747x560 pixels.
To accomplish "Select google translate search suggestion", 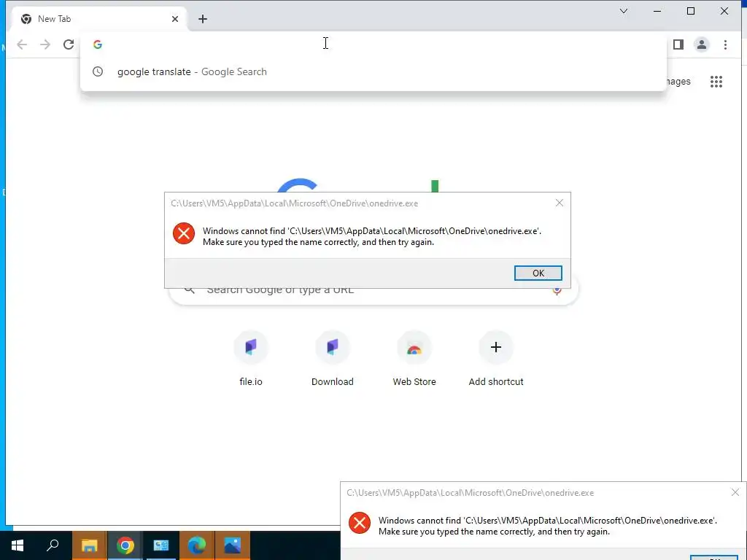I will pyautogui.click(x=373, y=72).
